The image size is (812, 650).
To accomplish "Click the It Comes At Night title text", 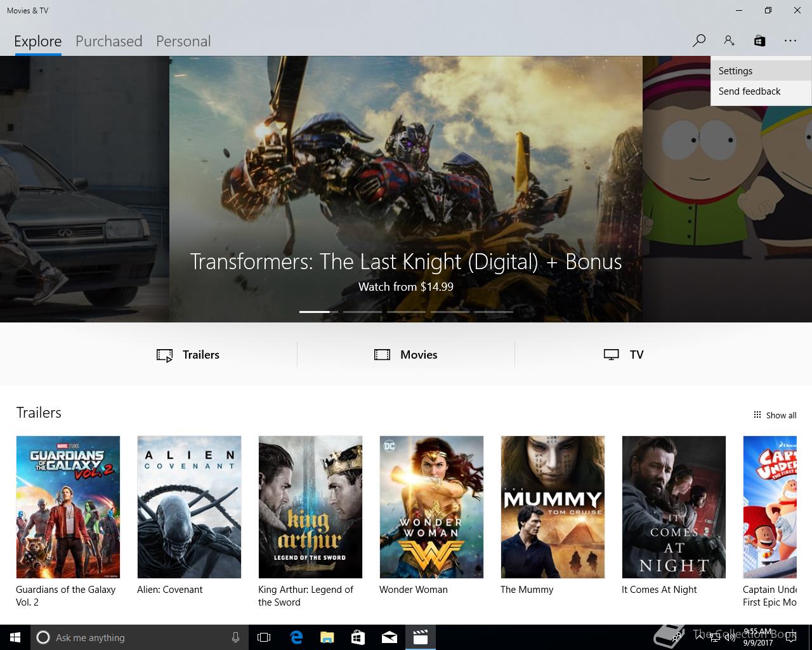I will coord(659,590).
